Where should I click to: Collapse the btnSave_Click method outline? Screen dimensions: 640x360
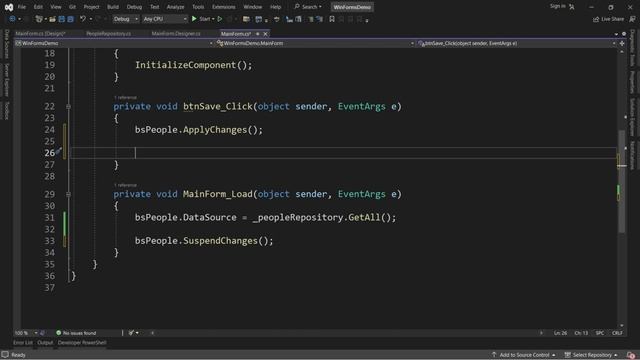tap(68, 107)
